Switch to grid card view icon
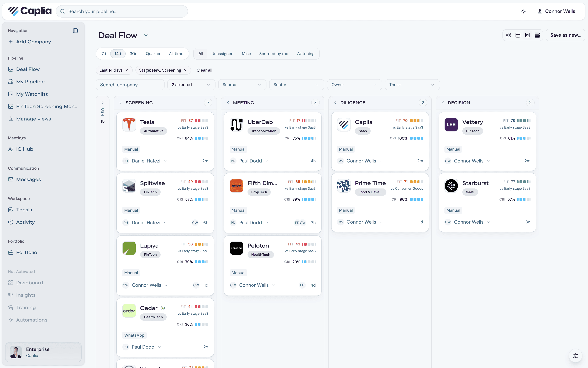Image resolution: width=588 pixels, height=368 pixels. coord(508,35)
